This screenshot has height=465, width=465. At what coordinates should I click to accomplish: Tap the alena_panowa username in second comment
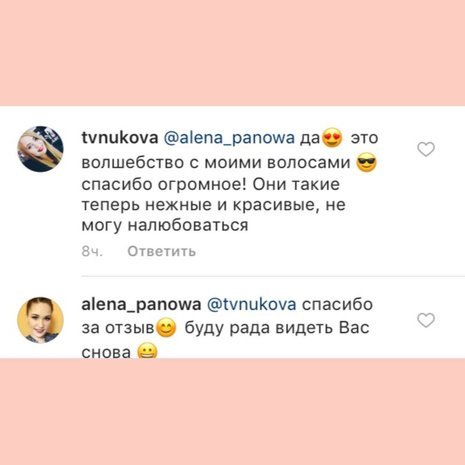click(141, 305)
